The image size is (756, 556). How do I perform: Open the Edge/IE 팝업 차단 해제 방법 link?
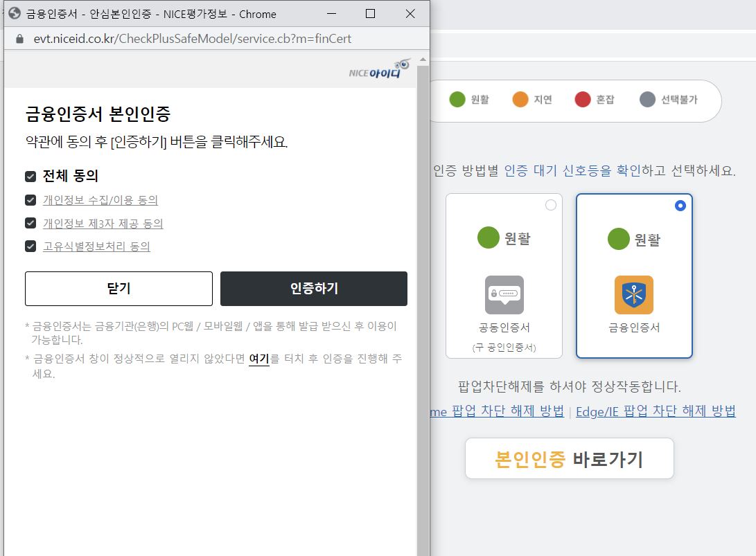pyautogui.click(x=656, y=411)
